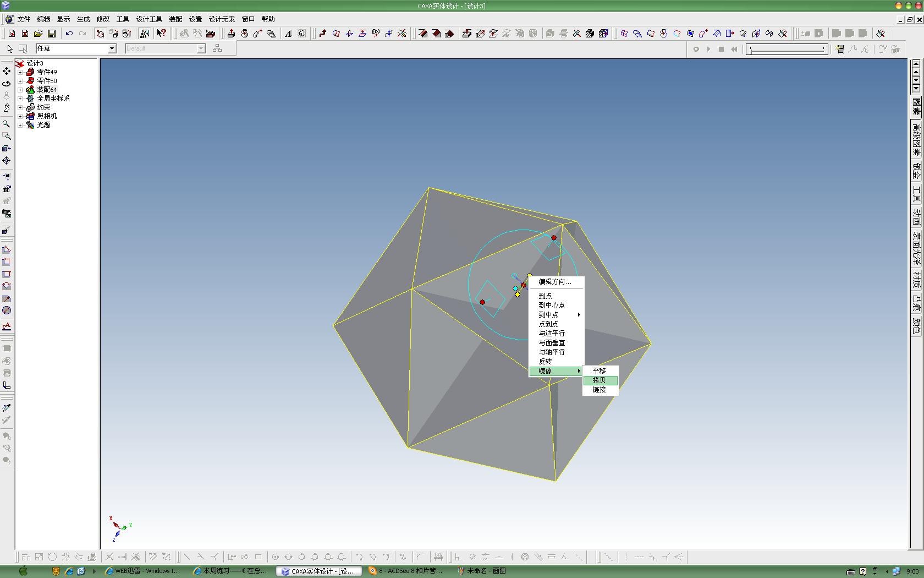Click the box-select cursor icon
This screenshot has width=924, height=578.
23,49
